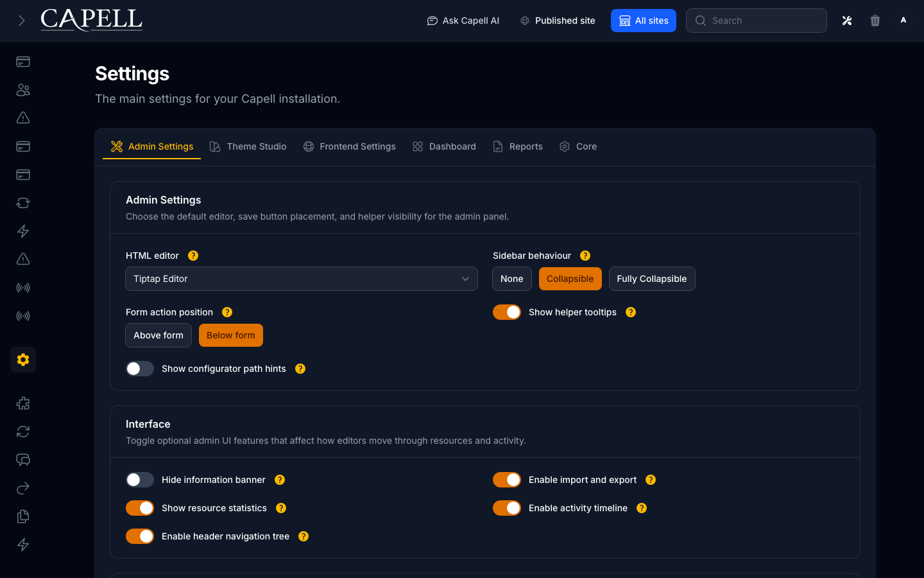This screenshot has width=924, height=578.
Task: Click the rounded-square sync arrows sidebar icon
Action: coord(23,203)
